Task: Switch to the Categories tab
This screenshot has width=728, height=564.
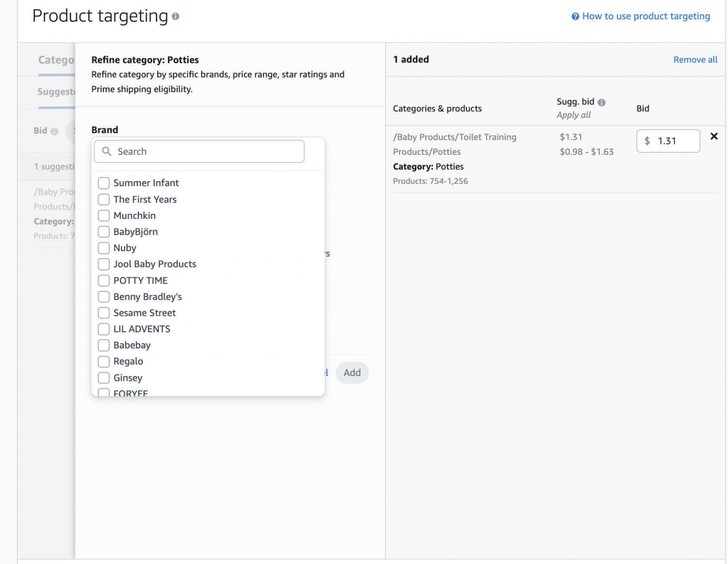Action: (x=55, y=60)
